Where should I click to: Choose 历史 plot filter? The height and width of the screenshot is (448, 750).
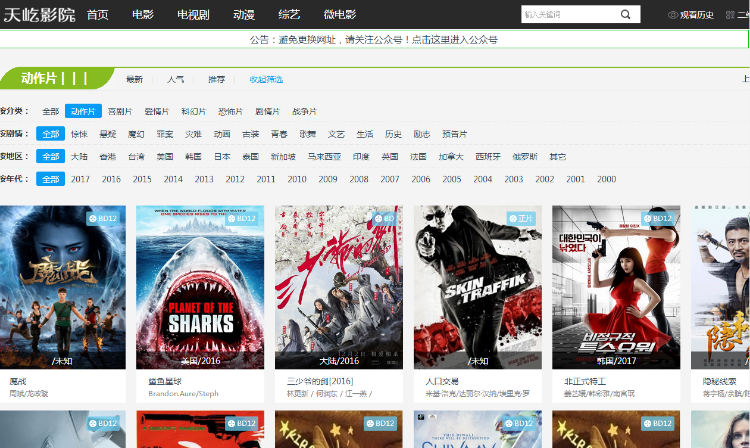(x=393, y=134)
